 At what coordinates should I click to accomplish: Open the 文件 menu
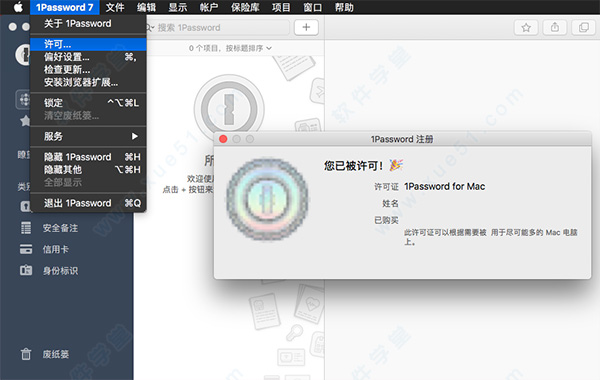115,7
